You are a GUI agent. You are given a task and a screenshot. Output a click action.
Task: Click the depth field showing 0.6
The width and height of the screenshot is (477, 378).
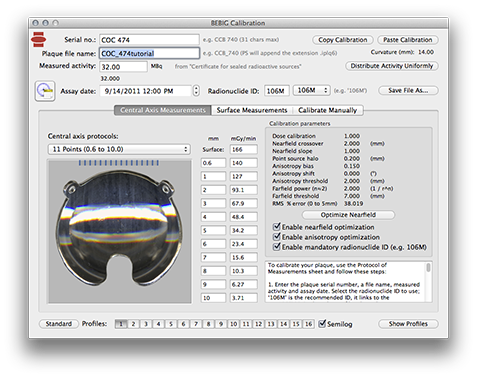click(x=213, y=163)
